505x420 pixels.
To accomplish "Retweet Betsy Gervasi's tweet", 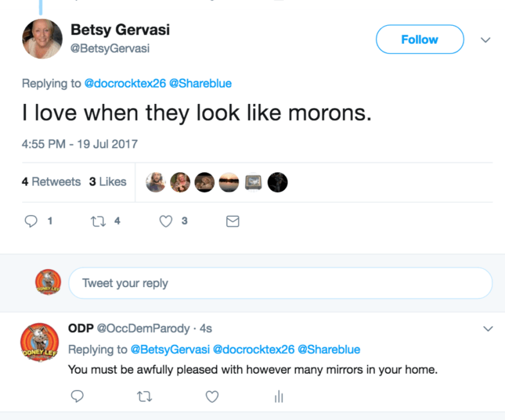I will click(97, 221).
